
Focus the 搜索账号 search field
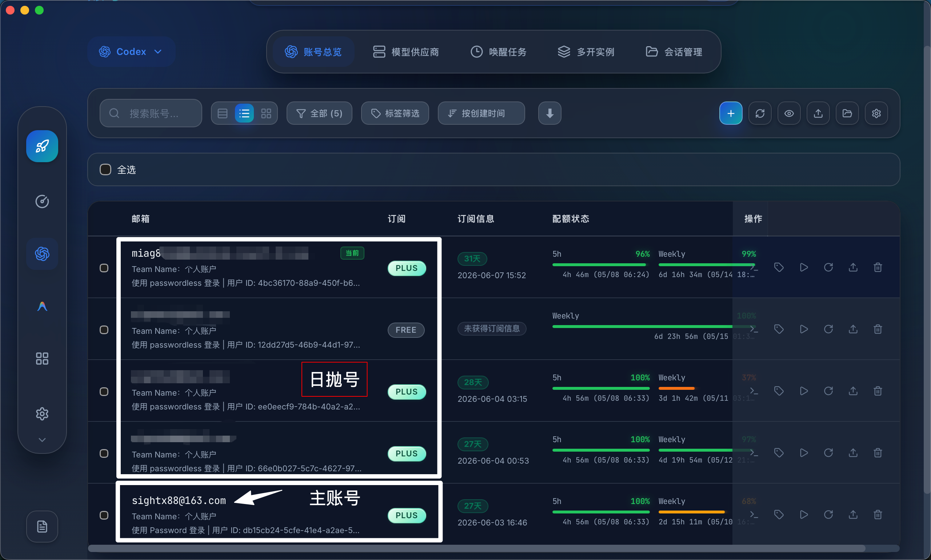click(x=151, y=113)
